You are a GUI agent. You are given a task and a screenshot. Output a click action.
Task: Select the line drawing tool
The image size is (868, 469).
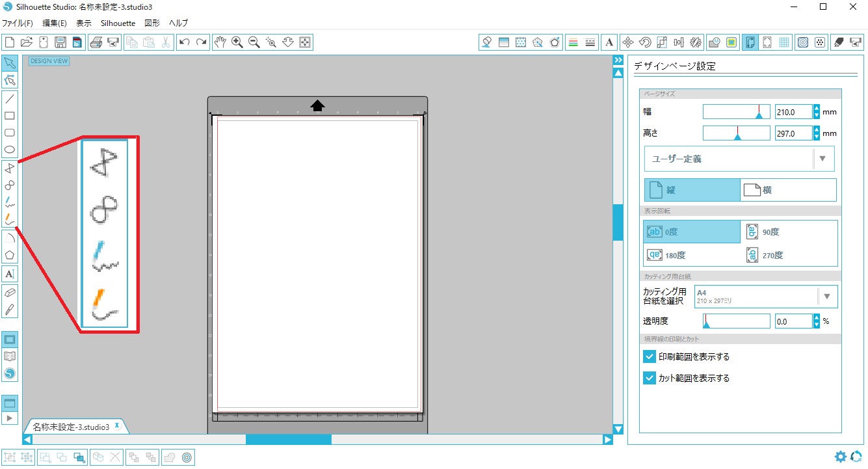coord(10,99)
